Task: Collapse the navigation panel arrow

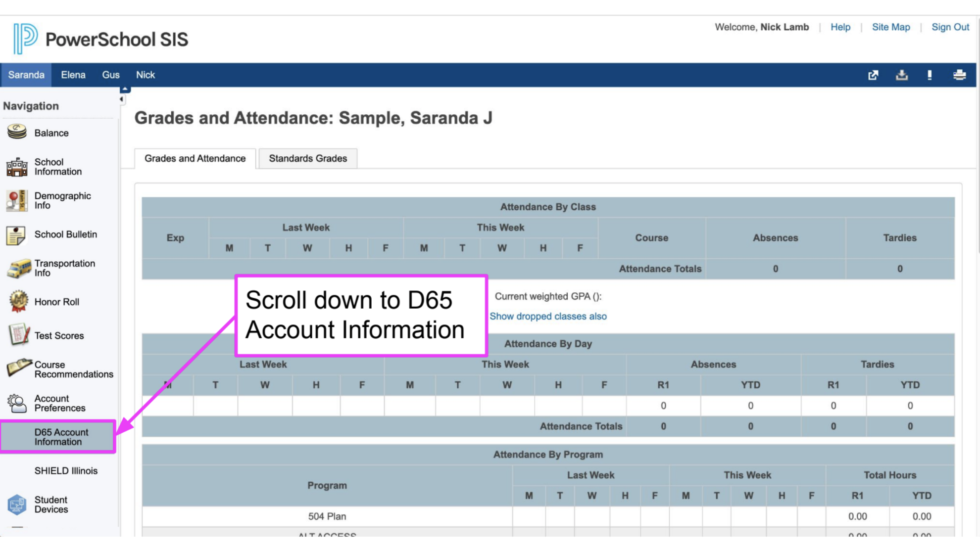Action: (x=122, y=99)
